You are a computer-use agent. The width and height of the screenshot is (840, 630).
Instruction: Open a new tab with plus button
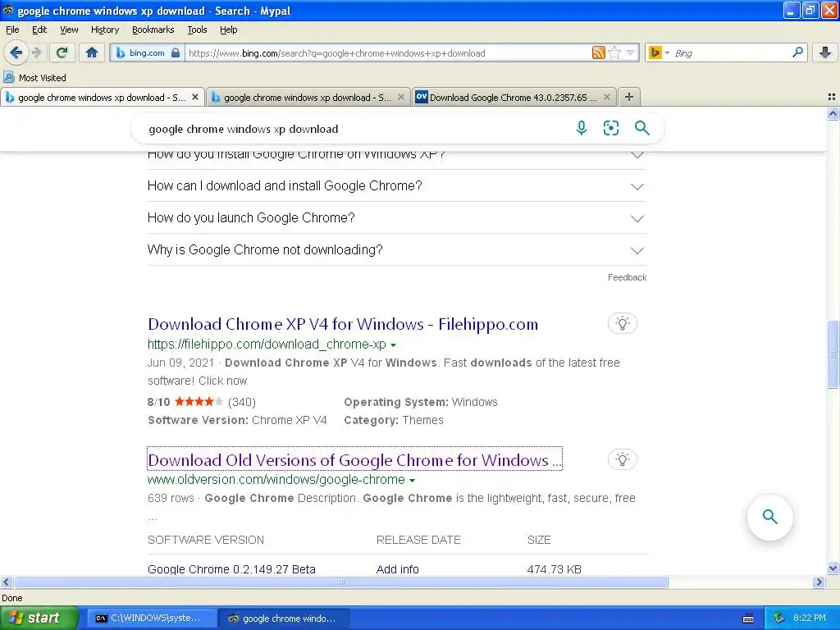(629, 97)
